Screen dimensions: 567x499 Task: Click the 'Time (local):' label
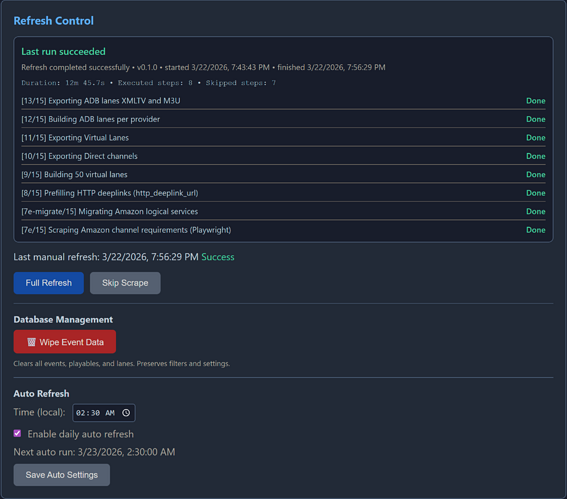(39, 412)
